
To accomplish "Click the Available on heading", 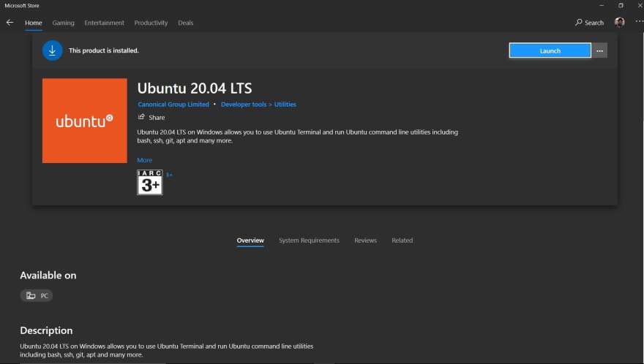I will (x=48, y=276).
